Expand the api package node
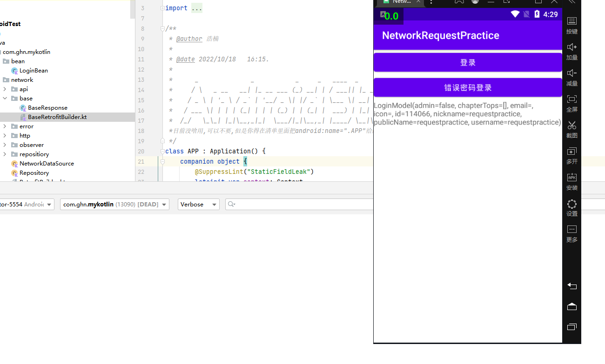The width and height of the screenshot is (605, 364). click(5, 89)
